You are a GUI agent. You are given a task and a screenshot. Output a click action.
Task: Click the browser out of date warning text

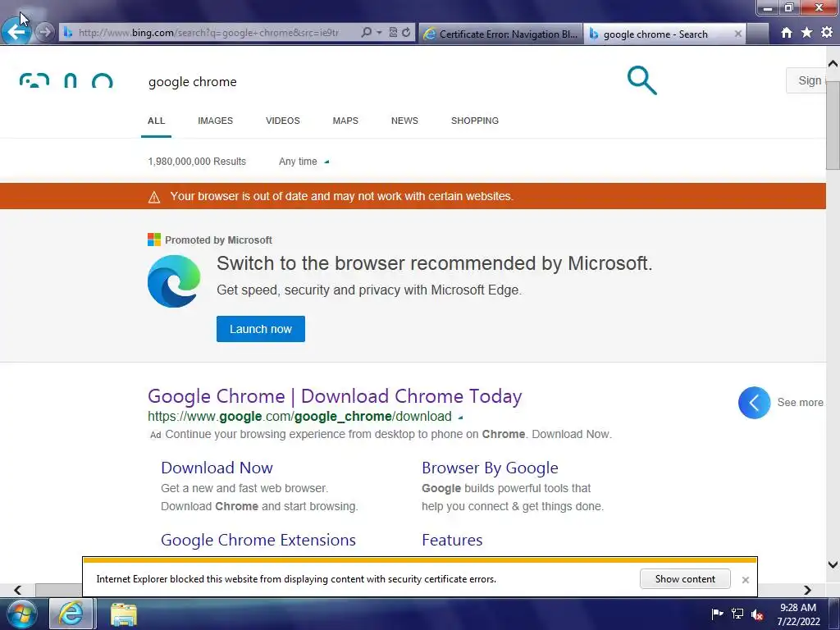342,196
